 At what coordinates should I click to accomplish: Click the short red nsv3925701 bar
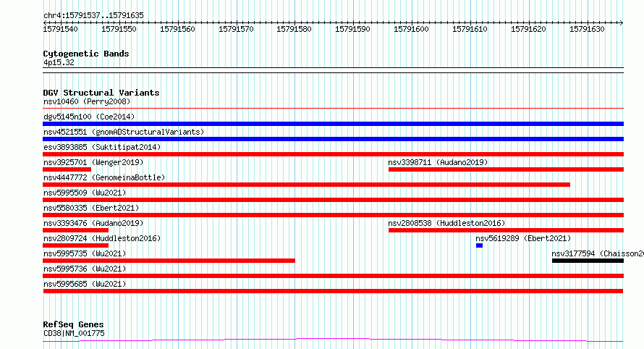[x=67, y=169]
